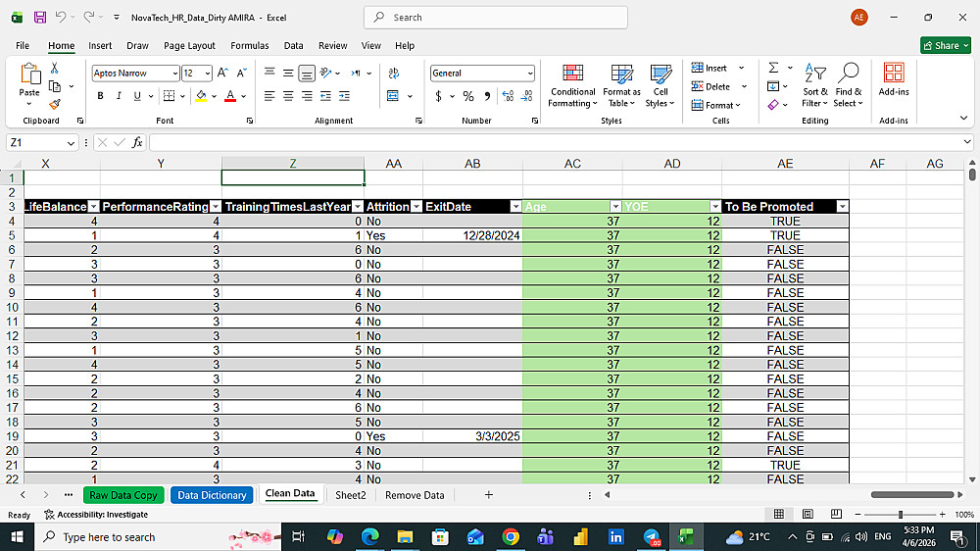Switch to the Insert ribbon tab
The width and height of the screenshot is (980, 551).
pos(100,46)
